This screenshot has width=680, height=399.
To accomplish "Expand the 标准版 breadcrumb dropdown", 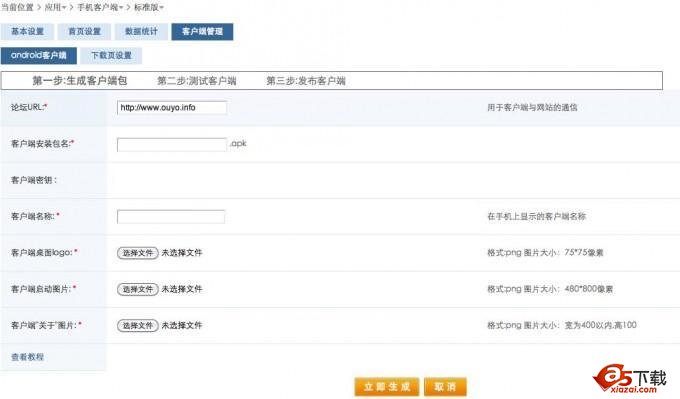I will tap(149, 7).
